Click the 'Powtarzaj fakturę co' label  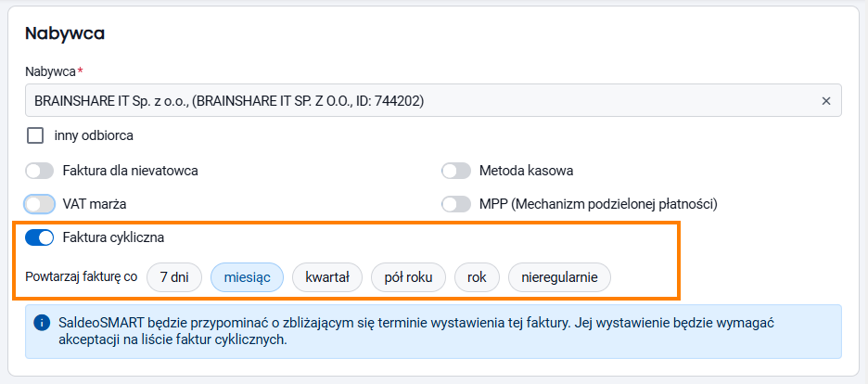click(x=82, y=277)
